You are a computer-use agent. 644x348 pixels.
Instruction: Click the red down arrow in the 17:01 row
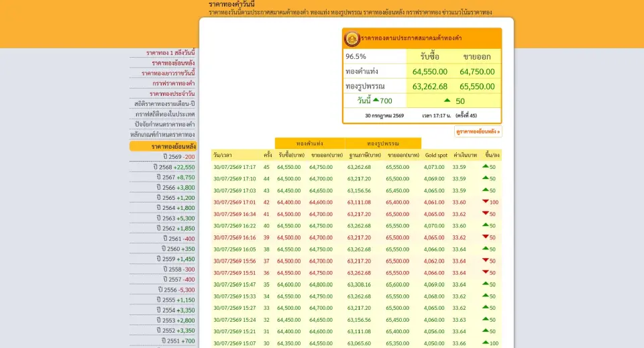485,202
